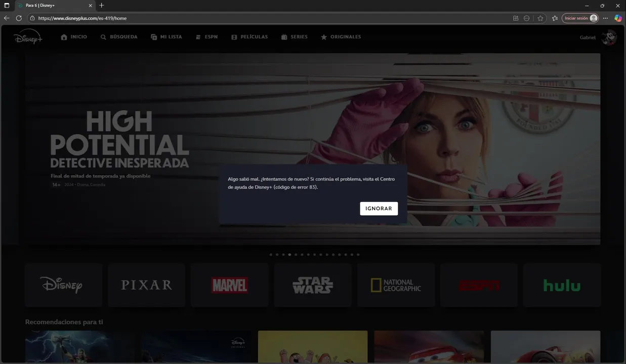Open PELÍCULAS in the navigation bar
The width and height of the screenshot is (626, 364).
tap(249, 37)
